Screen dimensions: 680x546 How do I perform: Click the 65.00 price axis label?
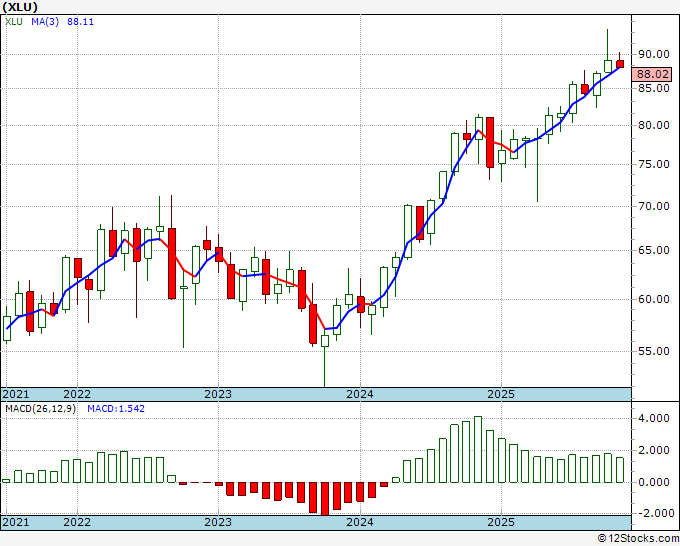click(654, 250)
